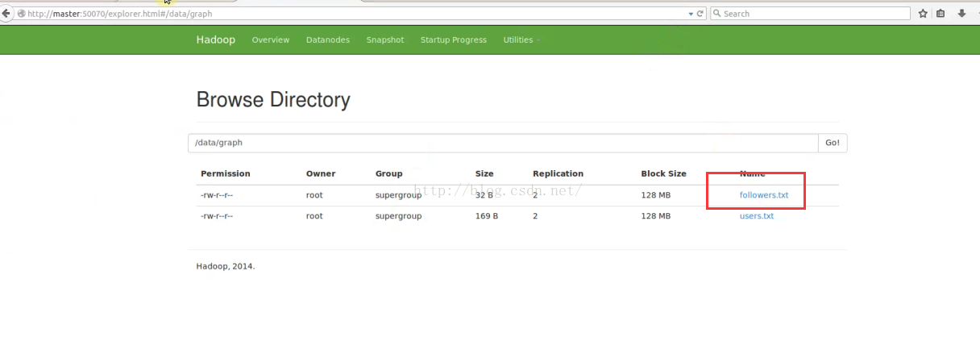Select the 169 B size cell
The image size is (980, 363).
click(487, 216)
